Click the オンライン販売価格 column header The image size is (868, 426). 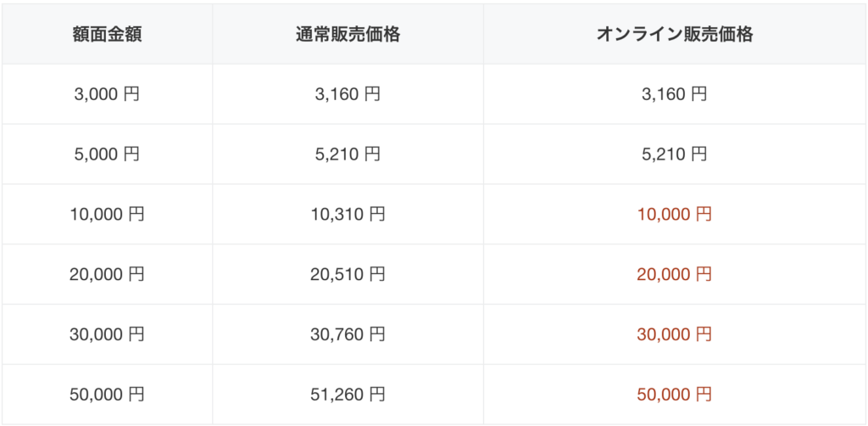click(674, 34)
